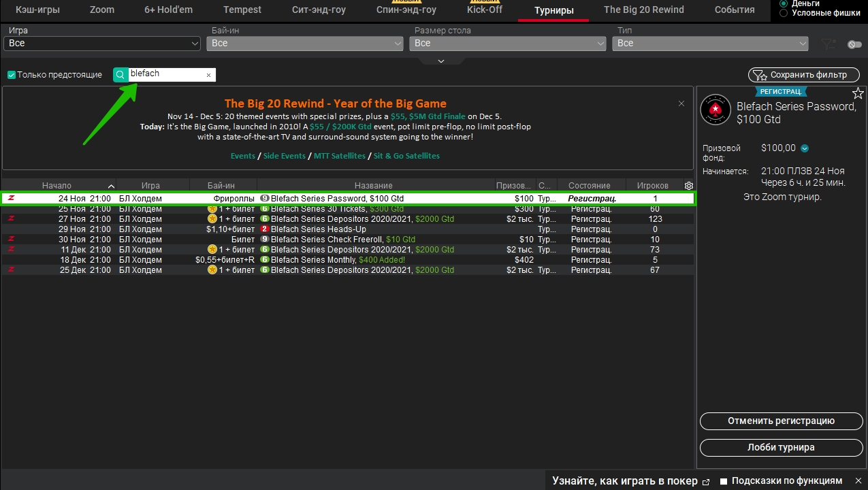The height and width of the screenshot is (490, 868).
Task: Switch to The Big 20 Rewind tab
Action: coord(644,10)
